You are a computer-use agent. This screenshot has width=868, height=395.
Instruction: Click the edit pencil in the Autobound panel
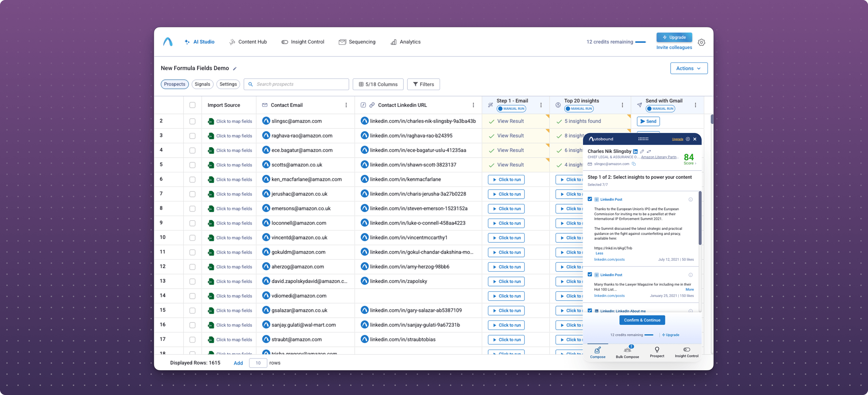[642, 151]
